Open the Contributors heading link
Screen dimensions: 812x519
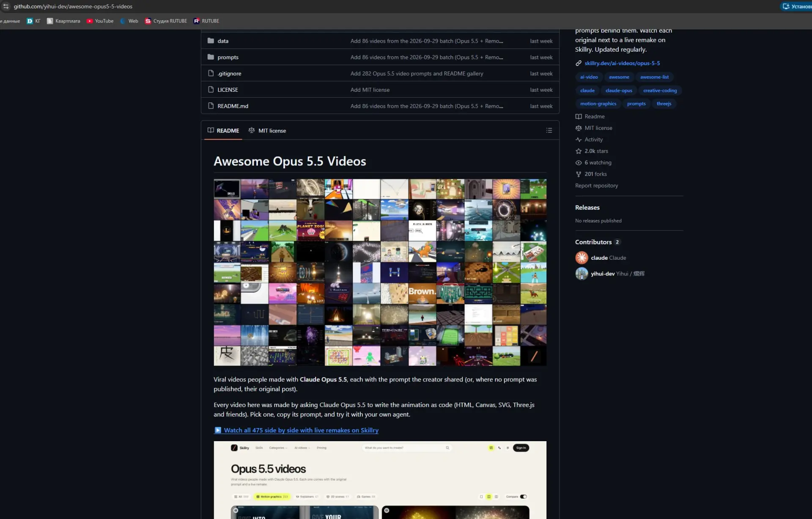coord(593,242)
